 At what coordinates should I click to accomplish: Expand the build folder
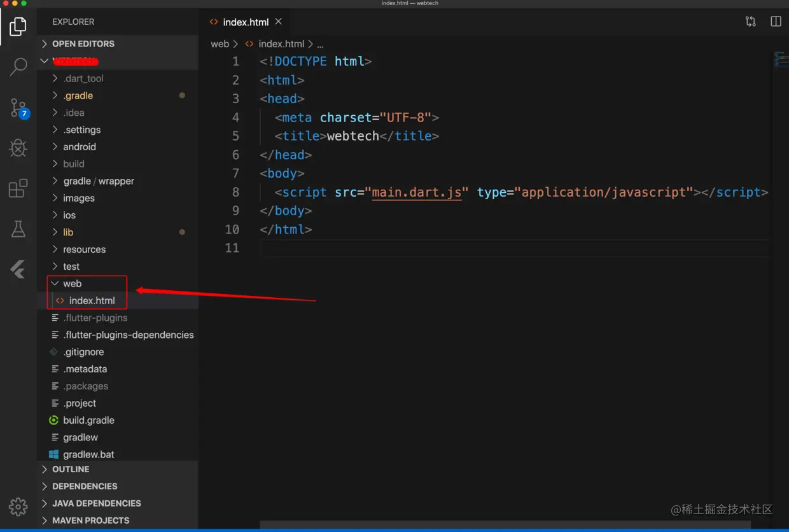tap(118, 164)
